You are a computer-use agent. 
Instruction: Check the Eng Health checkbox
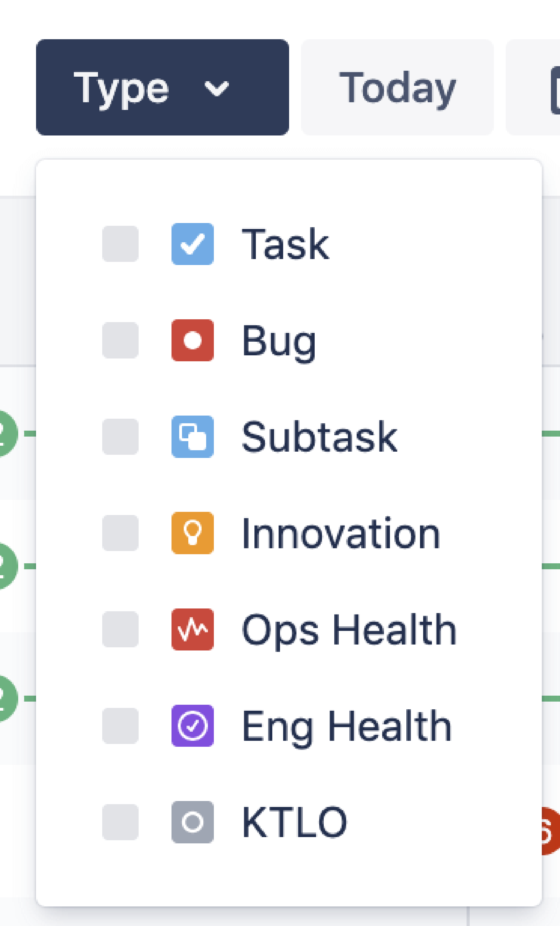pos(120,725)
